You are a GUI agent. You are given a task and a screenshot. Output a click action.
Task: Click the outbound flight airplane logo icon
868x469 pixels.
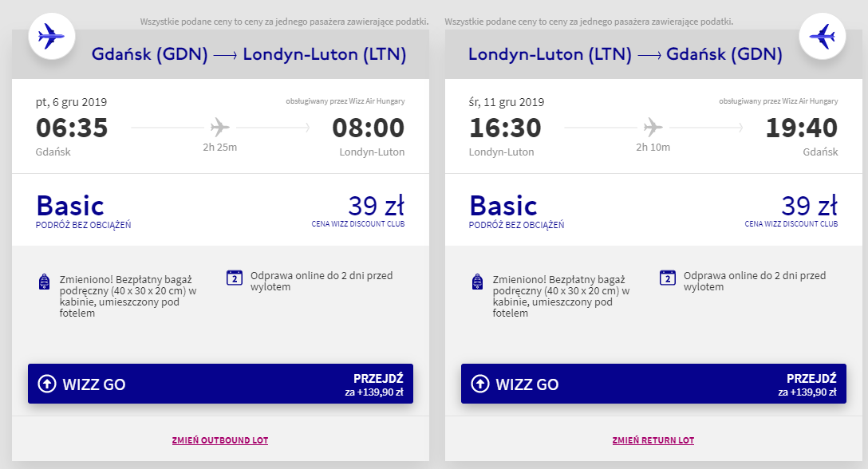pyautogui.click(x=52, y=36)
